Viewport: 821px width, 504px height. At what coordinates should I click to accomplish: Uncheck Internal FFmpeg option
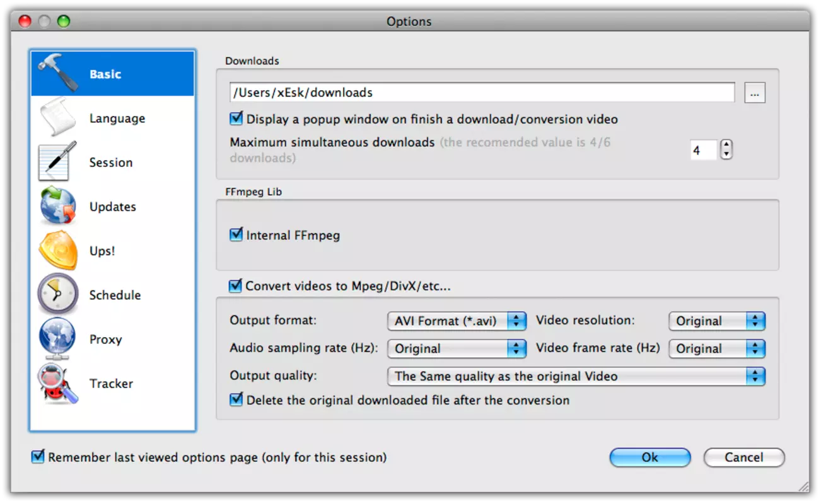tap(236, 235)
